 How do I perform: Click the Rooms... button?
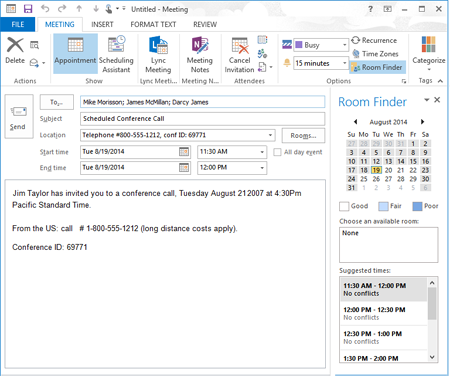[x=303, y=135]
